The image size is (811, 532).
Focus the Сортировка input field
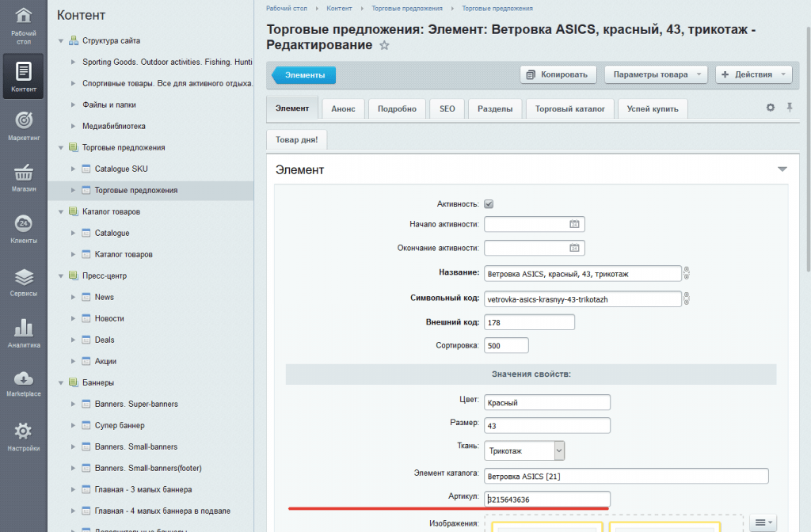tap(506, 345)
